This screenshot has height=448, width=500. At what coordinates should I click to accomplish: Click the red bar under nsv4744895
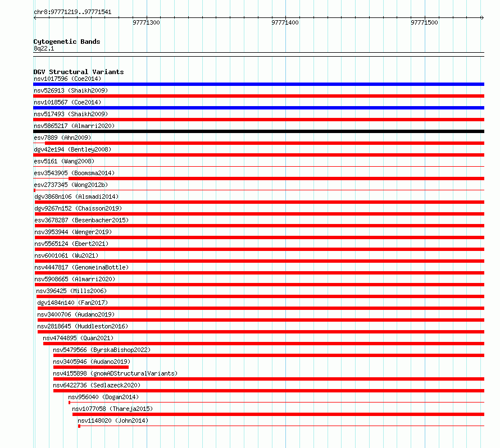point(263,344)
